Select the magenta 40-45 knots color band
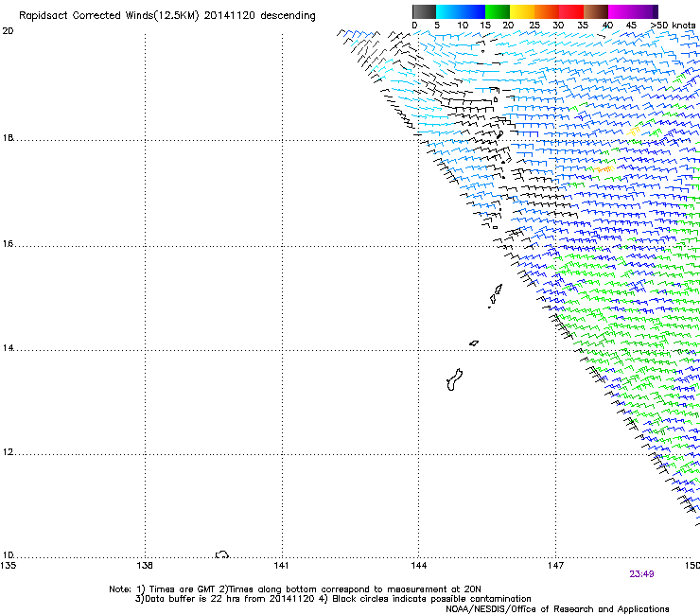Image resolution: width=700 pixels, height=615 pixels. click(621, 11)
